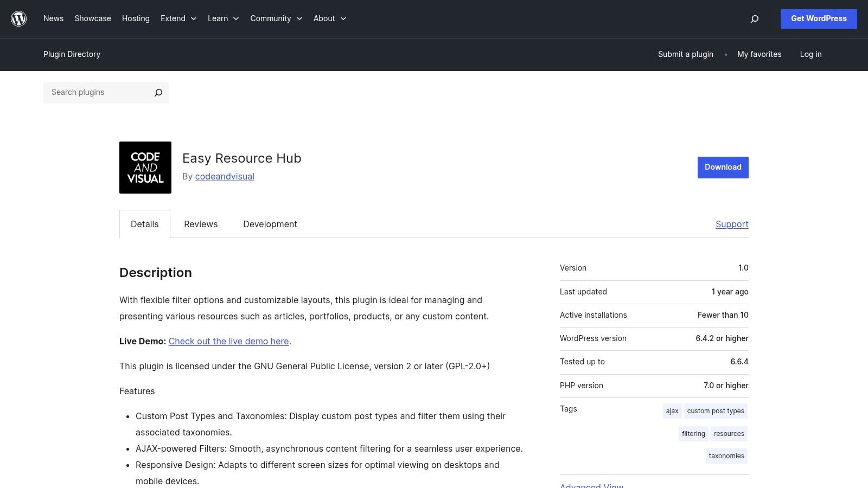This screenshot has width=868, height=488.
Task: Open the live demo link
Action: (228, 341)
